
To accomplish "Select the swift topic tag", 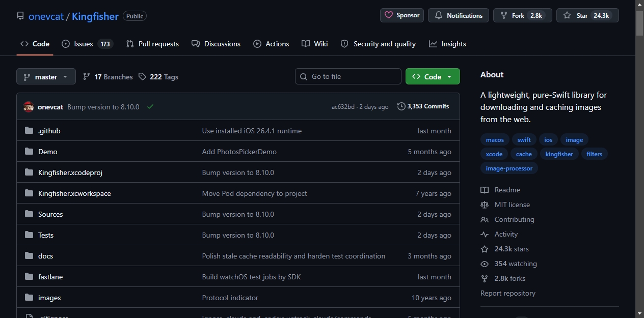I will pyautogui.click(x=524, y=140).
